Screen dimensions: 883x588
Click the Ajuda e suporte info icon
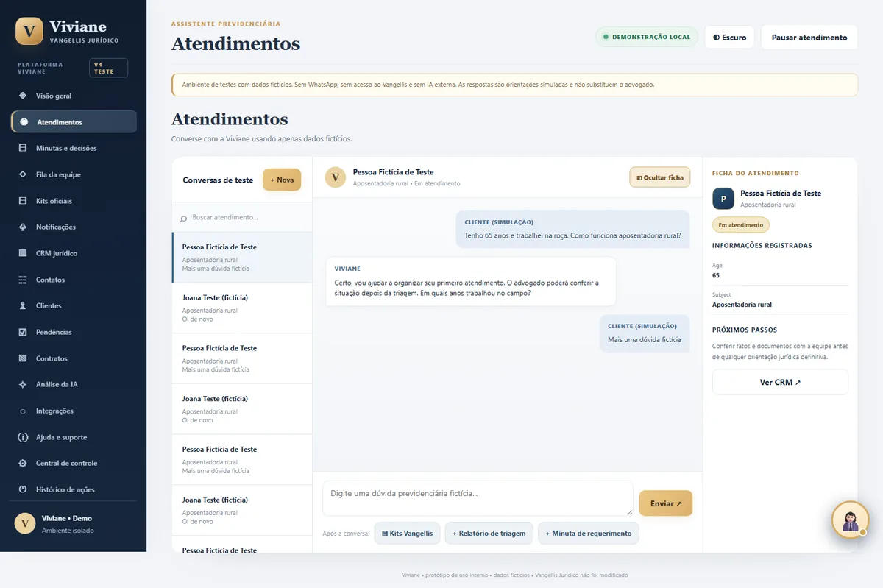pyautogui.click(x=23, y=437)
